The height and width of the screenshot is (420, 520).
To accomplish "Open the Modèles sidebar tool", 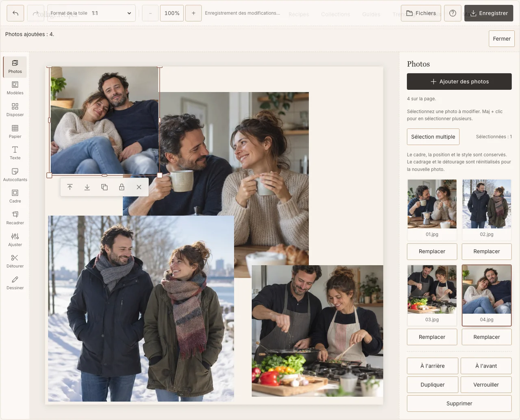I will (x=15, y=88).
